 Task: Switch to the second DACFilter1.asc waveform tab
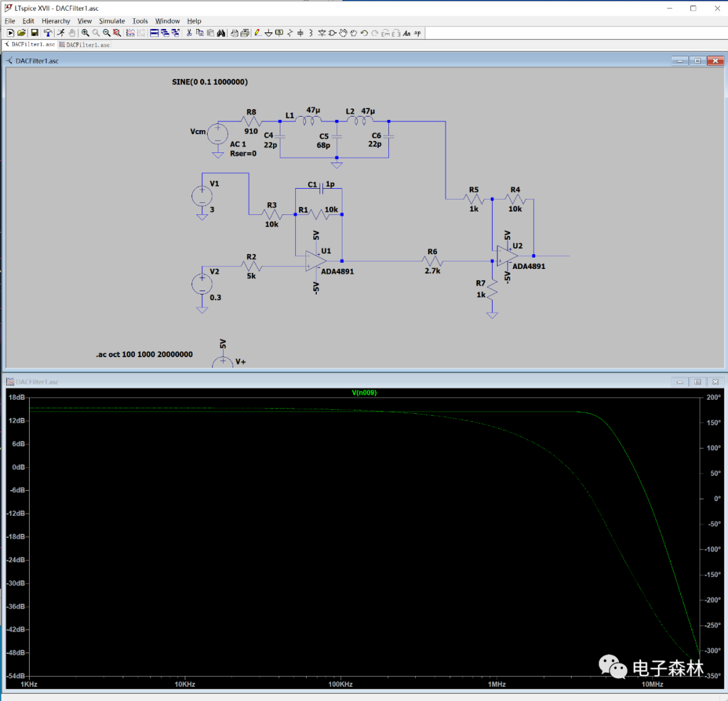tap(84, 44)
